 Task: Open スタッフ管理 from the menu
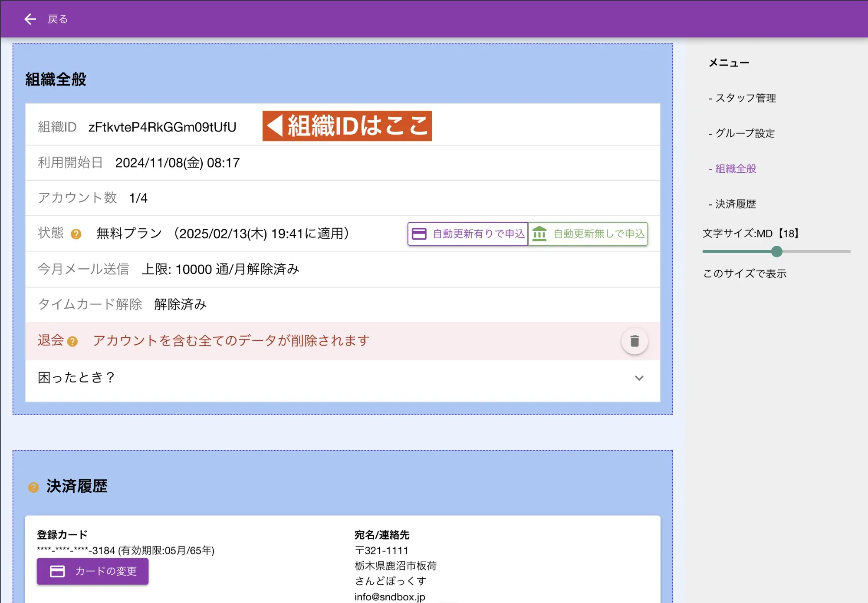coord(746,98)
